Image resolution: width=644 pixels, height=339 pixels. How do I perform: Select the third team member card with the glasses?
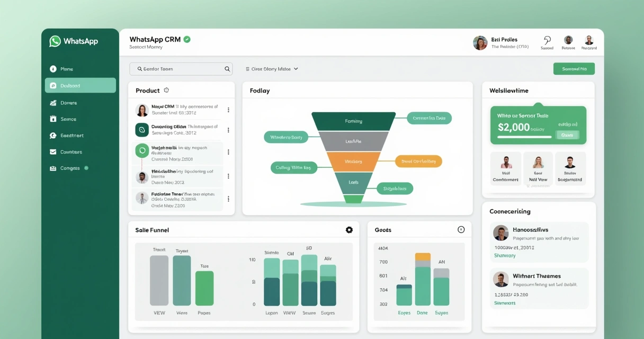pyautogui.click(x=570, y=168)
